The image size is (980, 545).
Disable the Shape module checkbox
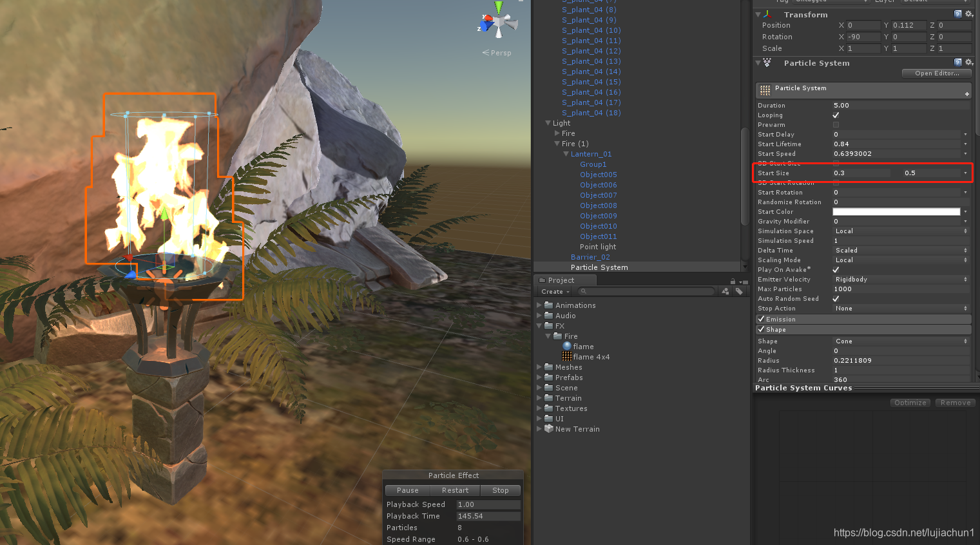tap(761, 329)
